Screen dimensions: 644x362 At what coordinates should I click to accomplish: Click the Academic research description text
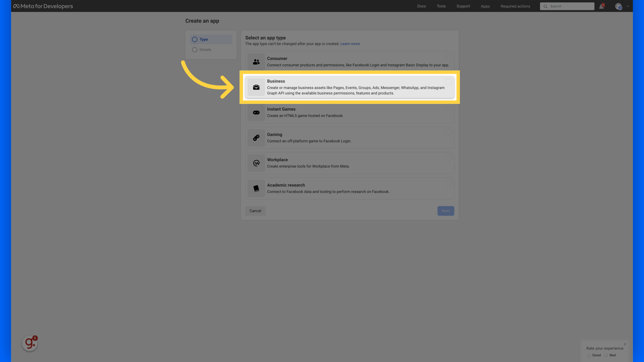point(328,192)
